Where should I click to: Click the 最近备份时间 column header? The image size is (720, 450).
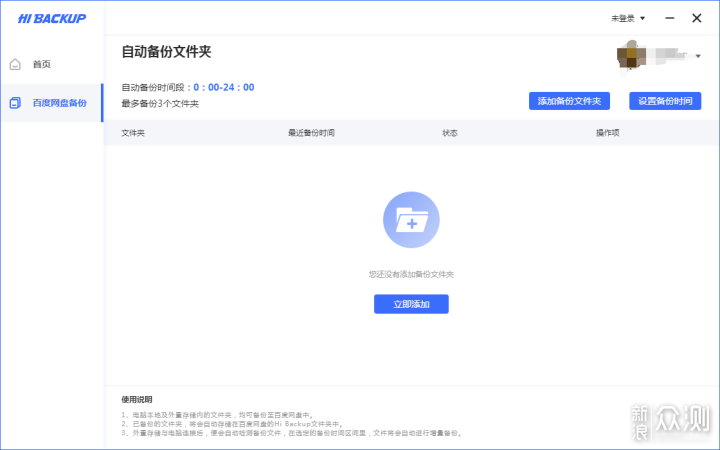[311, 133]
